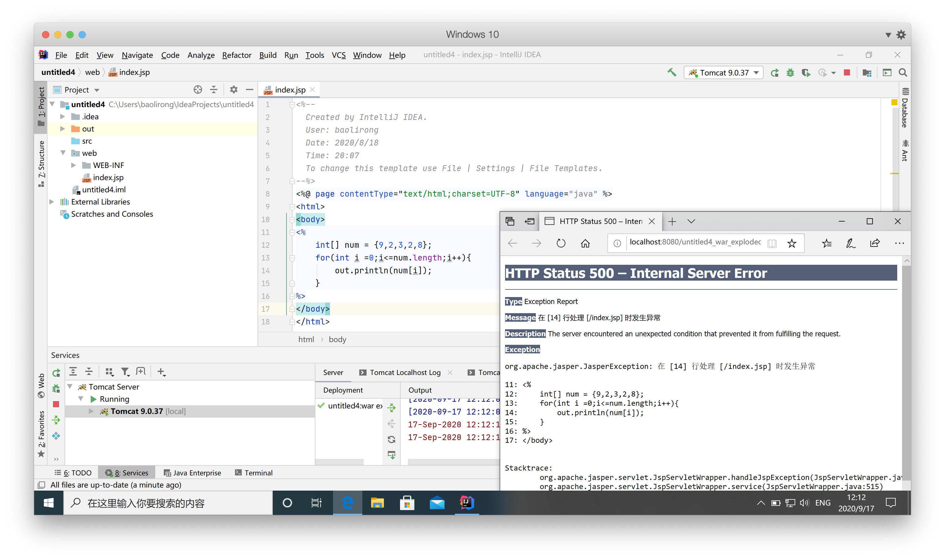945x560 pixels.
Task: Open the VCS menu
Action: pos(339,55)
